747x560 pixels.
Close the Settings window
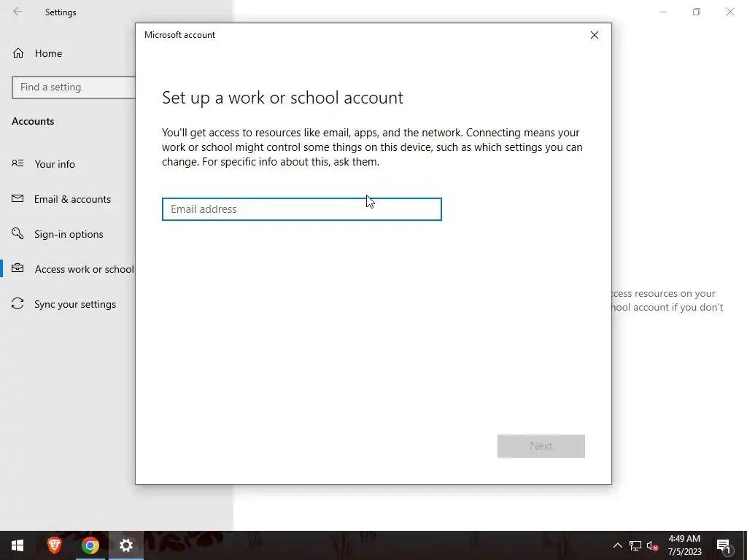click(x=729, y=12)
